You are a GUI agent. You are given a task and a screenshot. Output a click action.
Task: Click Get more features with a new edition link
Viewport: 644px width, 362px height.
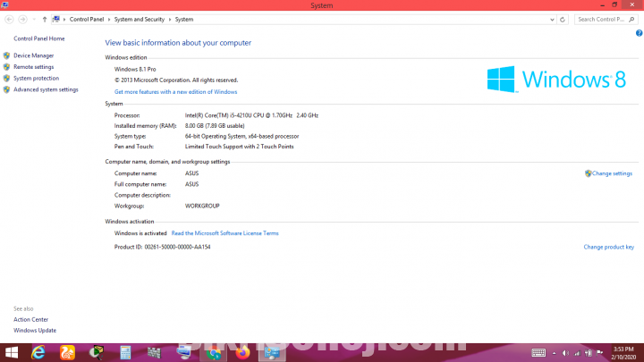click(x=176, y=92)
